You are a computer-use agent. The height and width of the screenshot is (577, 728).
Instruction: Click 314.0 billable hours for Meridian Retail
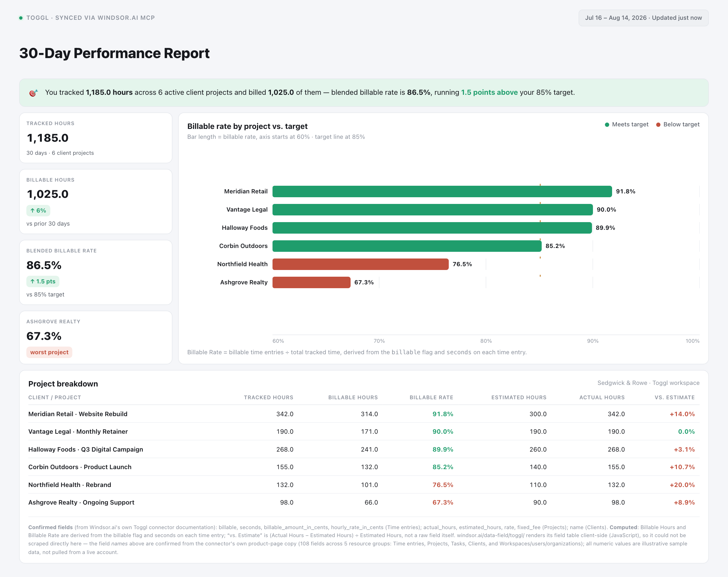pyautogui.click(x=369, y=414)
